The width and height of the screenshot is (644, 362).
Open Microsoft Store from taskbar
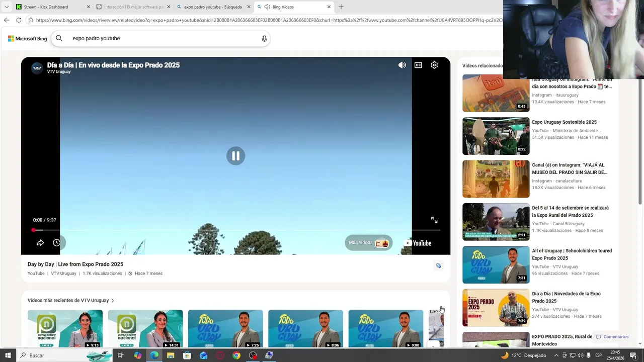(187, 355)
